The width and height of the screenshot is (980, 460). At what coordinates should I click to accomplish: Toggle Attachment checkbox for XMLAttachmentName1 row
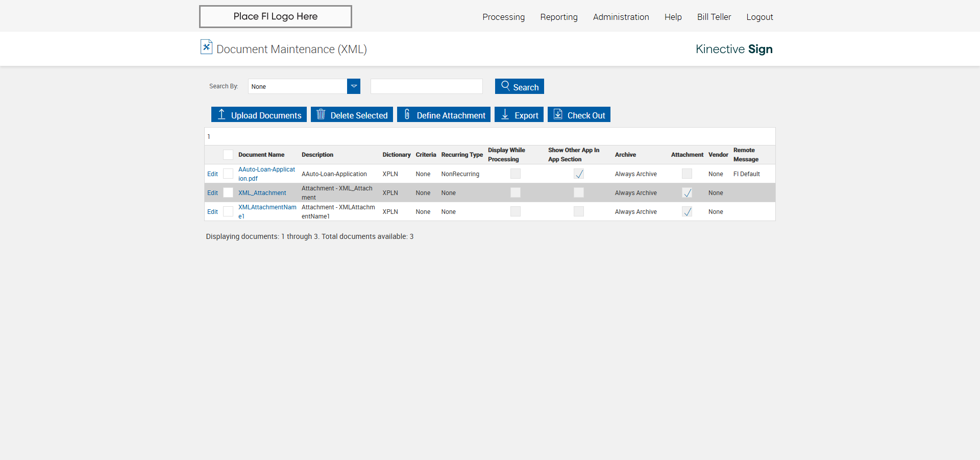coord(687,211)
